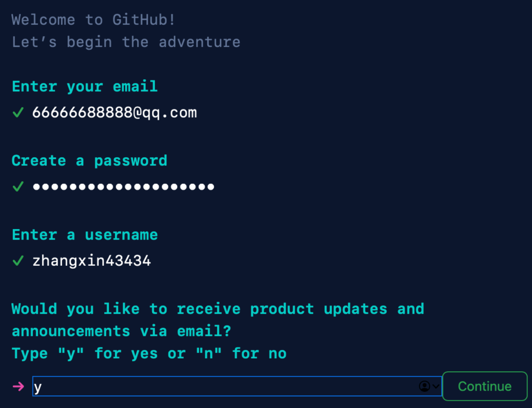The width and height of the screenshot is (532, 408).
Task: Click the "Create a password" heading
Action: [89, 161]
